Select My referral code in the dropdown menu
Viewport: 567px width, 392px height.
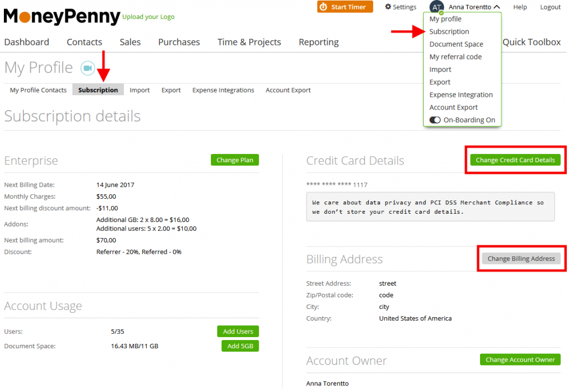[x=457, y=56]
